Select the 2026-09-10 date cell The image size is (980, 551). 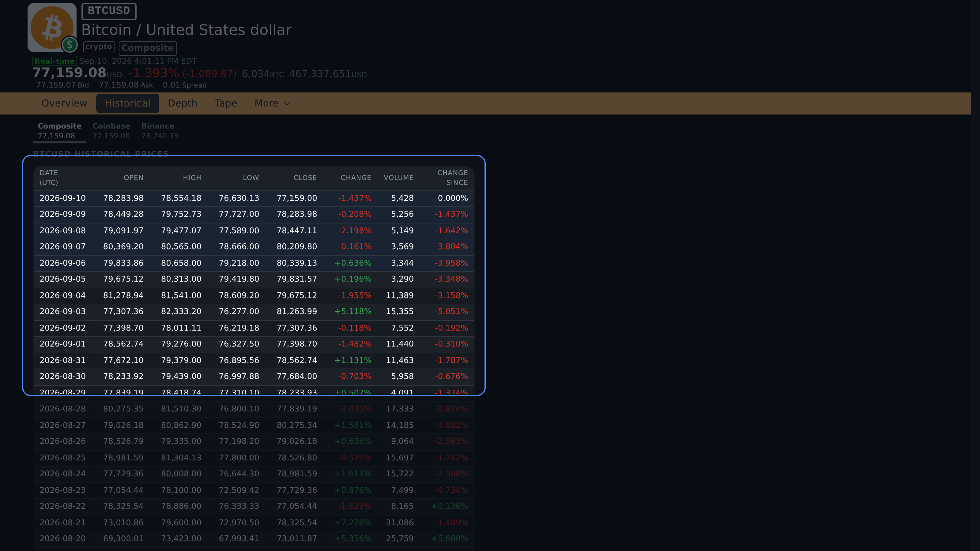pos(62,198)
